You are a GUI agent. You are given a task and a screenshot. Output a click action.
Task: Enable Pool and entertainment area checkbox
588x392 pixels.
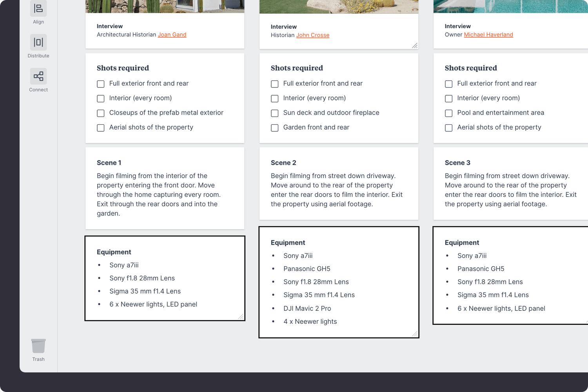pos(449,113)
